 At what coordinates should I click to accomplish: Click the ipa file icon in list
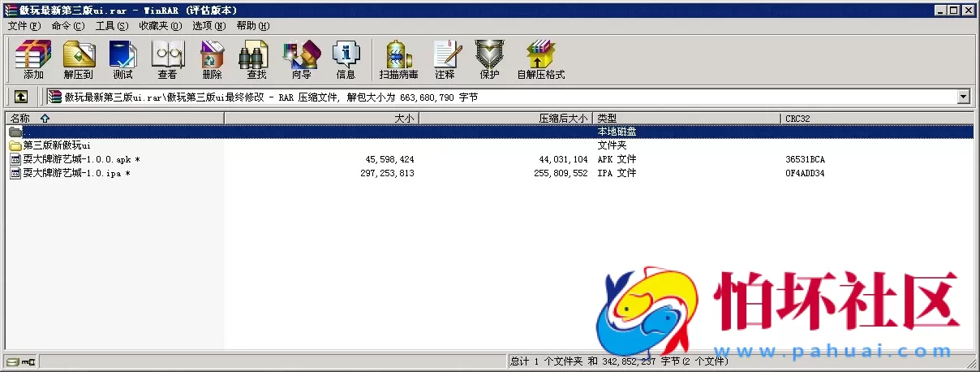(15, 173)
